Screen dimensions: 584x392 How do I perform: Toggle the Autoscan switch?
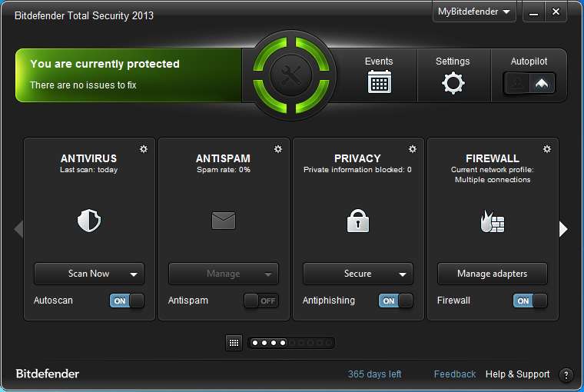coord(127,301)
